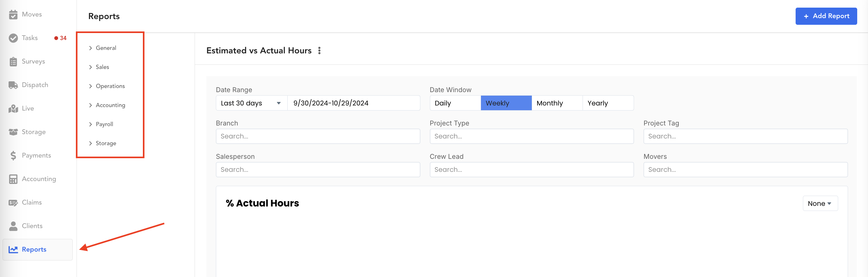This screenshot has width=868, height=277.
Task: Click the Reports chart icon
Action: click(13, 249)
